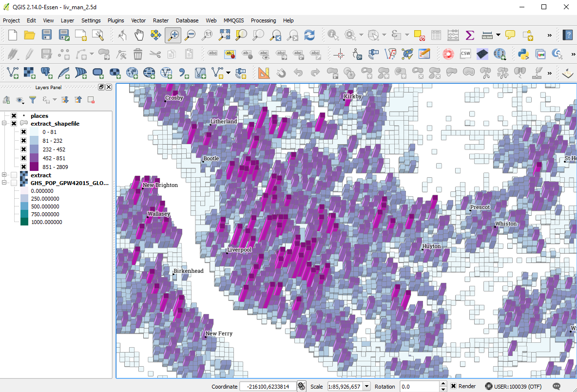Open the Add Raster Layer dialog
This screenshot has height=392, width=577.
pyautogui.click(x=29, y=72)
